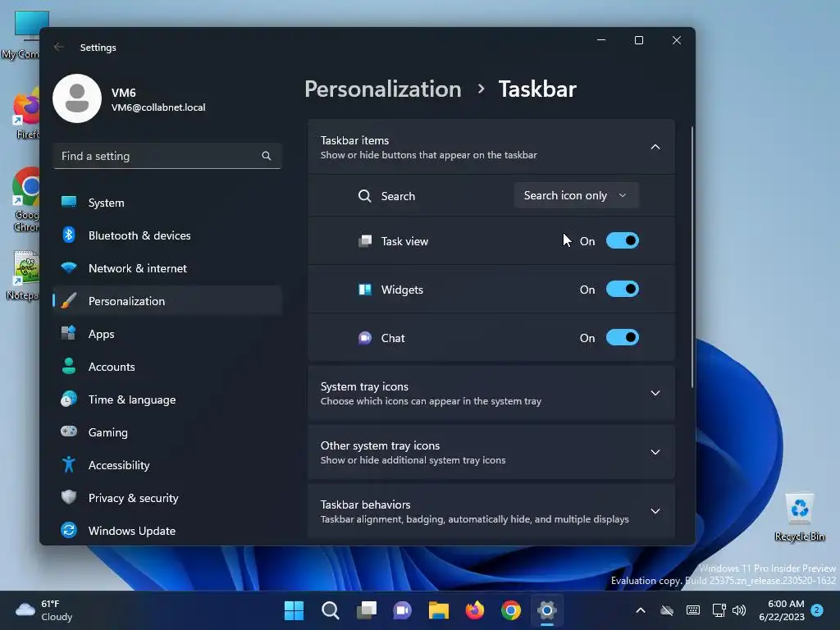Open the Windows Start menu

pos(294,610)
